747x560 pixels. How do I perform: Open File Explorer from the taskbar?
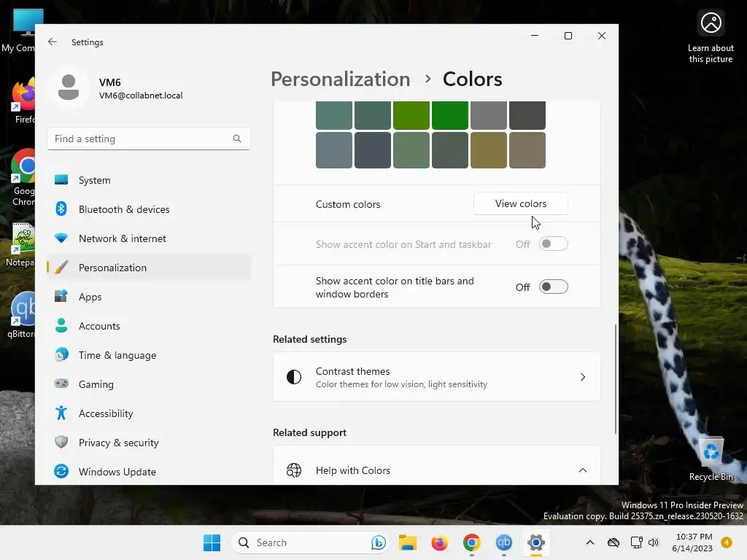pyautogui.click(x=408, y=542)
